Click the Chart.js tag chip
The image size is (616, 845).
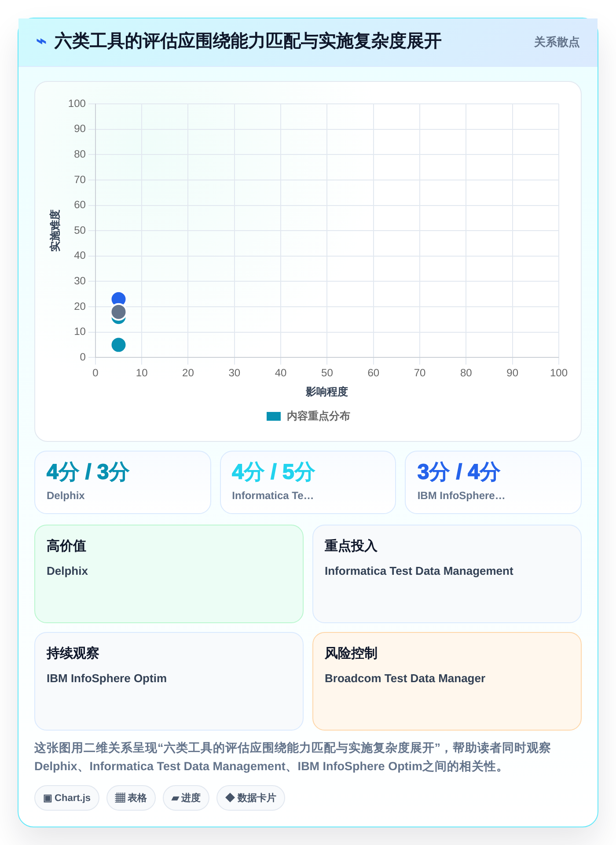coord(67,798)
